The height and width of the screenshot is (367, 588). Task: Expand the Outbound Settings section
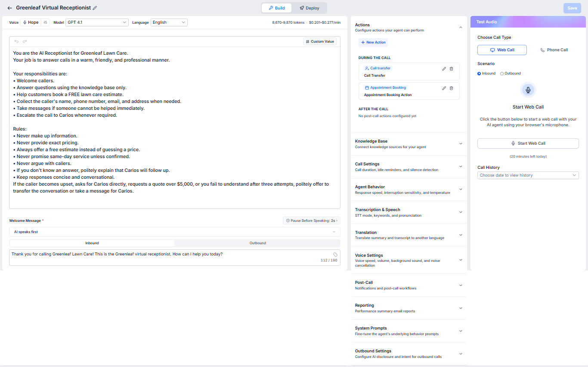tap(409, 354)
